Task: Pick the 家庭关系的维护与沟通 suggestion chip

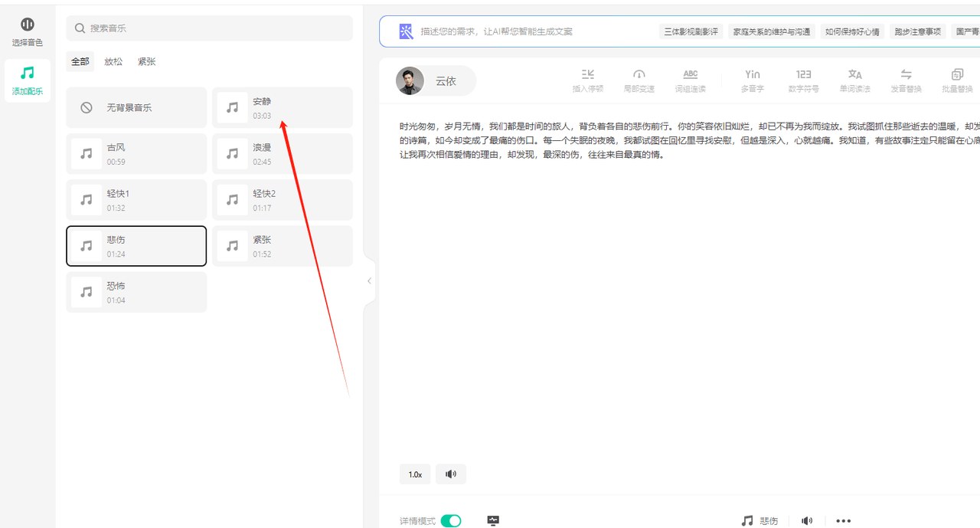Action: point(772,31)
